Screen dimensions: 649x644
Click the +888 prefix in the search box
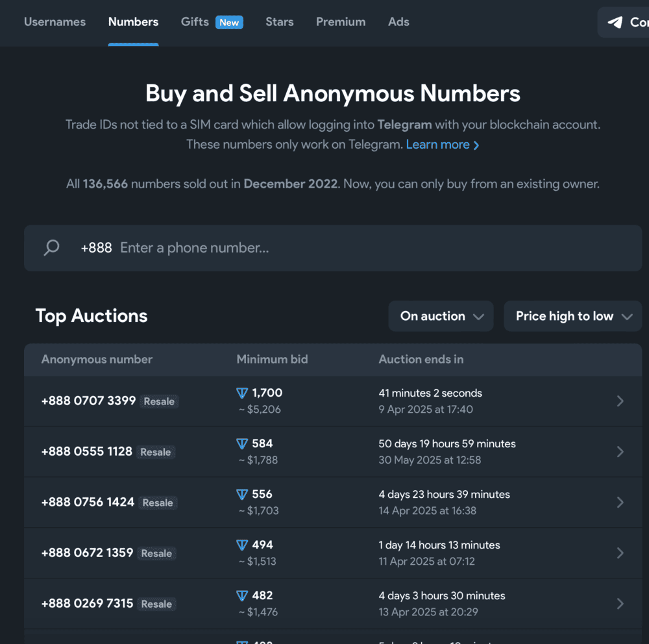pos(96,248)
